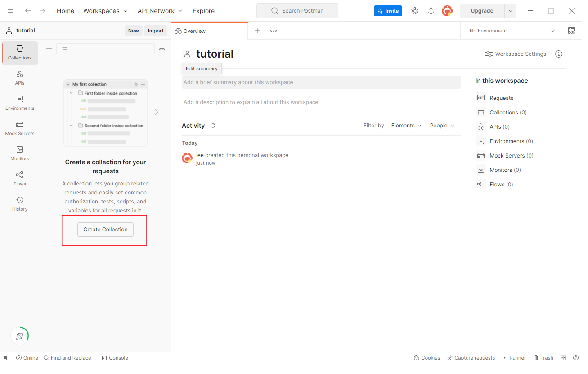Open APIs (0) in workspace list
This screenshot has height=374, width=588.
click(x=493, y=127)
